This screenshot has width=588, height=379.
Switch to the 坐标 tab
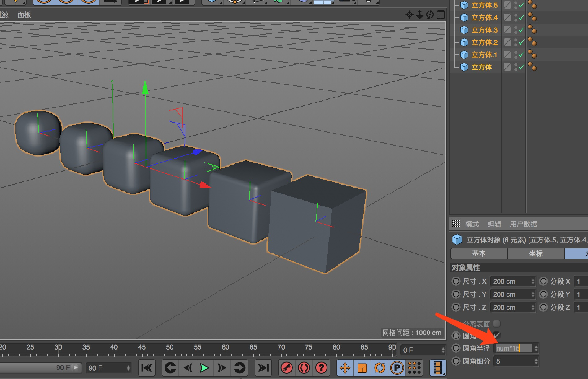point(536,254)
